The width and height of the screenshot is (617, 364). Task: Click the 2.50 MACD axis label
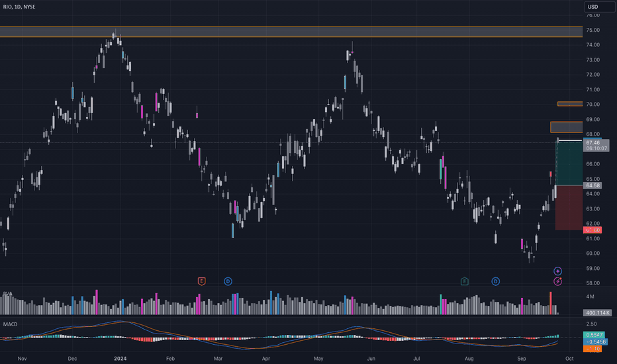[591, 324]
